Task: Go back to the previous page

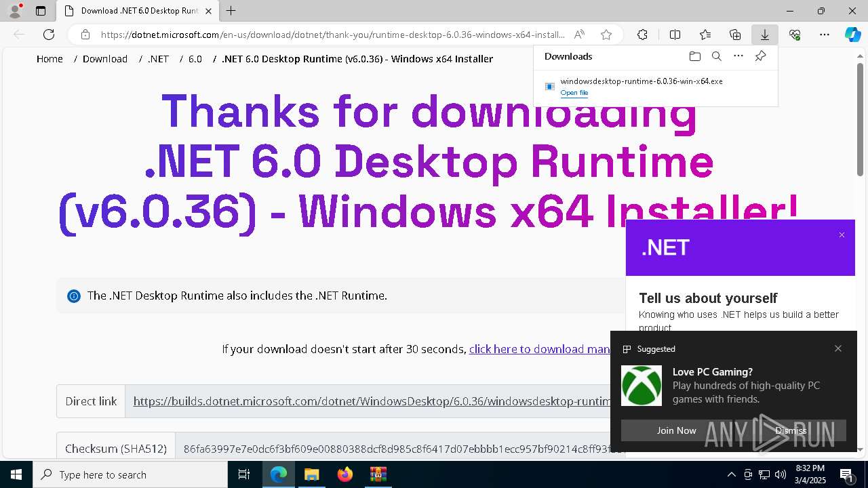Action: point(19,35)
